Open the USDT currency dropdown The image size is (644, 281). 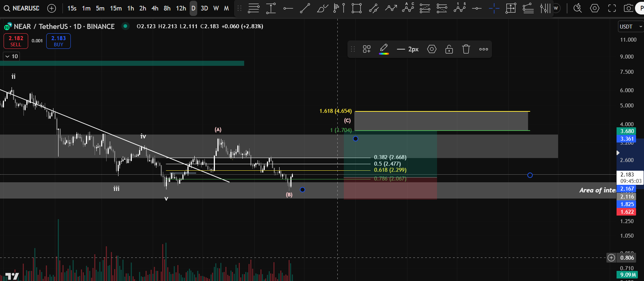(631, 26)
